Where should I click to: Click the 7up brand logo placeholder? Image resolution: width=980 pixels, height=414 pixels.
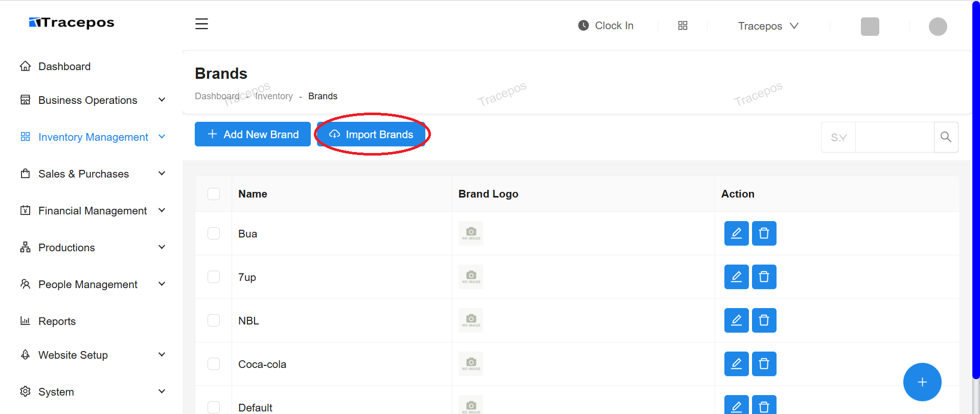(471, 277)
